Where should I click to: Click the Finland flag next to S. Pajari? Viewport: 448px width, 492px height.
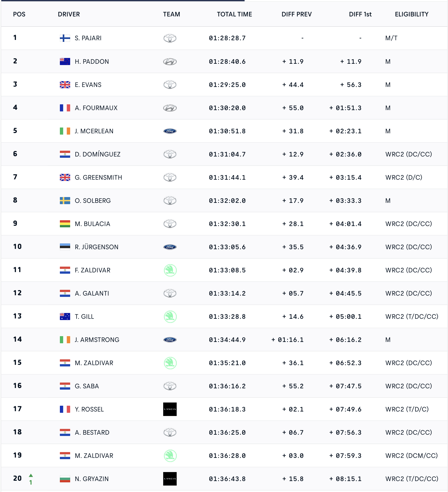tap(65, 38)
